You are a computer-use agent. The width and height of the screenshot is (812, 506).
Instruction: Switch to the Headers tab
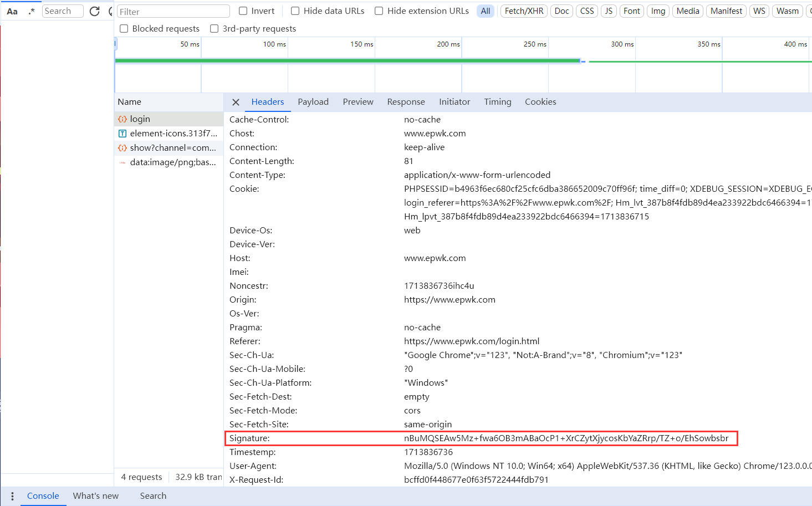tap(268, 102)
